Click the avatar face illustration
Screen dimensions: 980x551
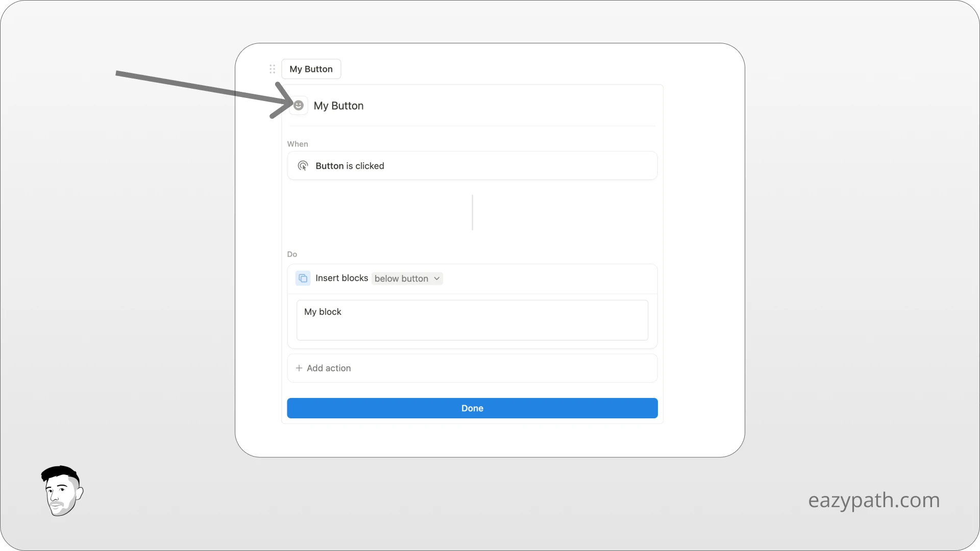click(61, 491)
